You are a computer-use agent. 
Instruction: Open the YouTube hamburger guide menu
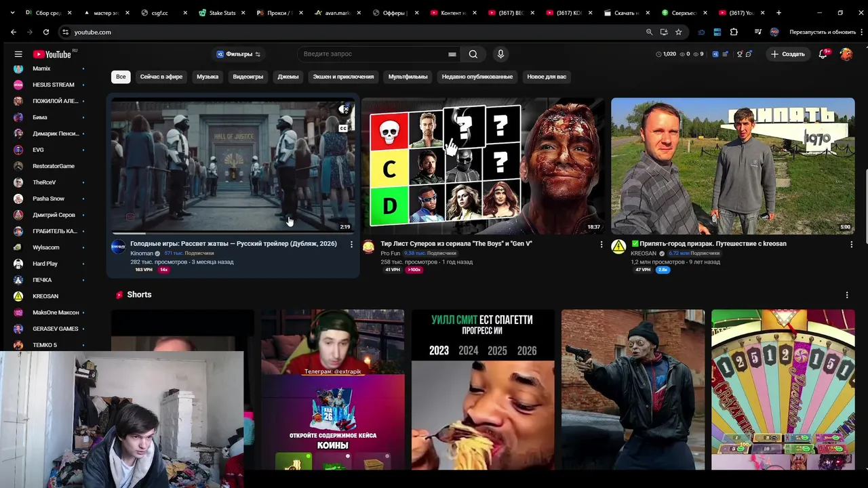coord(18,54)
